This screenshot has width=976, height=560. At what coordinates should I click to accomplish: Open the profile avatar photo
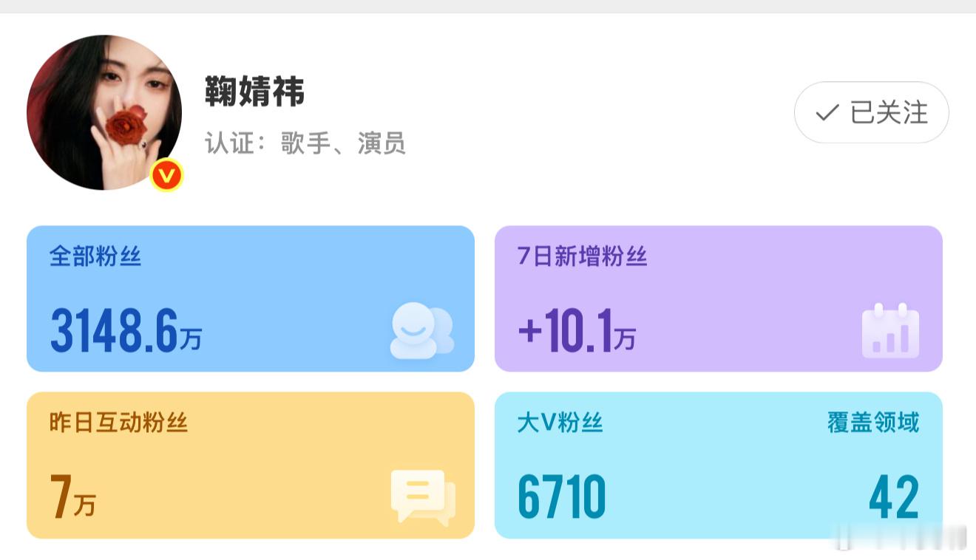104,112
